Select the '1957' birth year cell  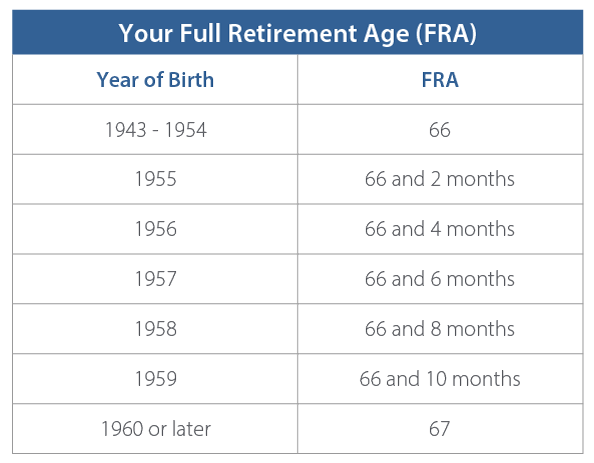click(x=156, y=279)
